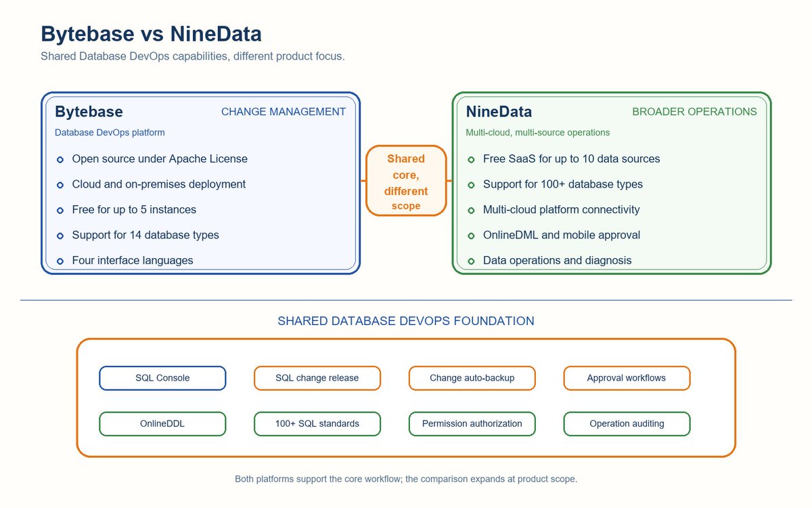Click 'SHARED DATABASE DEVOPS FOUNDATION' heading
The image size is (812, 508).
point(406,321)
